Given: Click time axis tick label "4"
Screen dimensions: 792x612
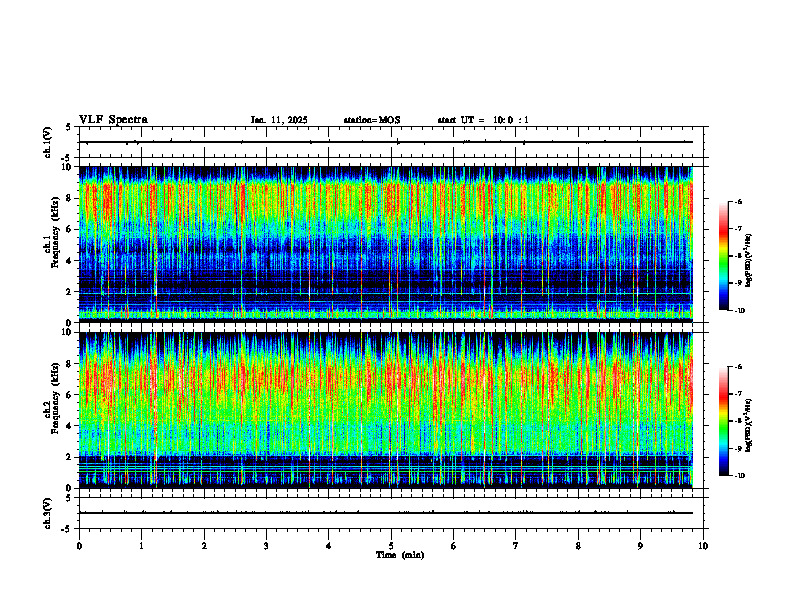Looking at the screenshot, I should [329, 546].
